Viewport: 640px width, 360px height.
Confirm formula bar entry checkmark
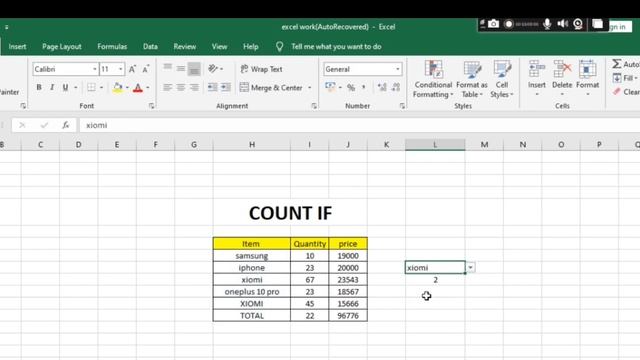click(x=44, y=125)
